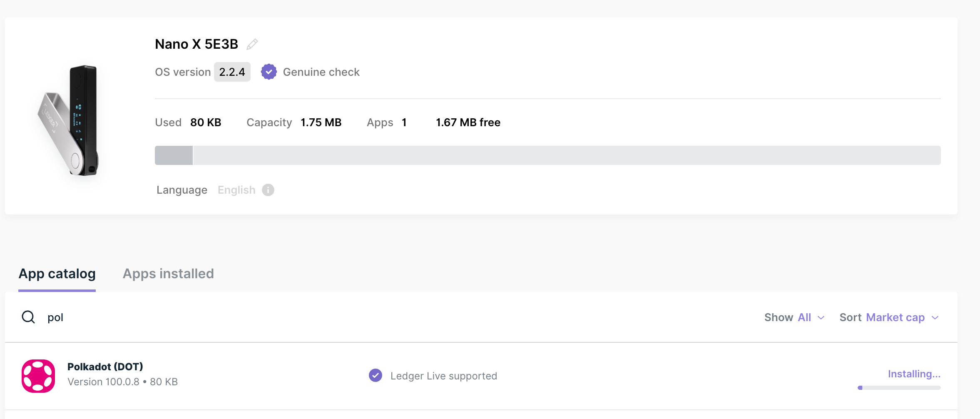
Task: Click the Nano X 5E3B device name
Action: pos(196,44)
